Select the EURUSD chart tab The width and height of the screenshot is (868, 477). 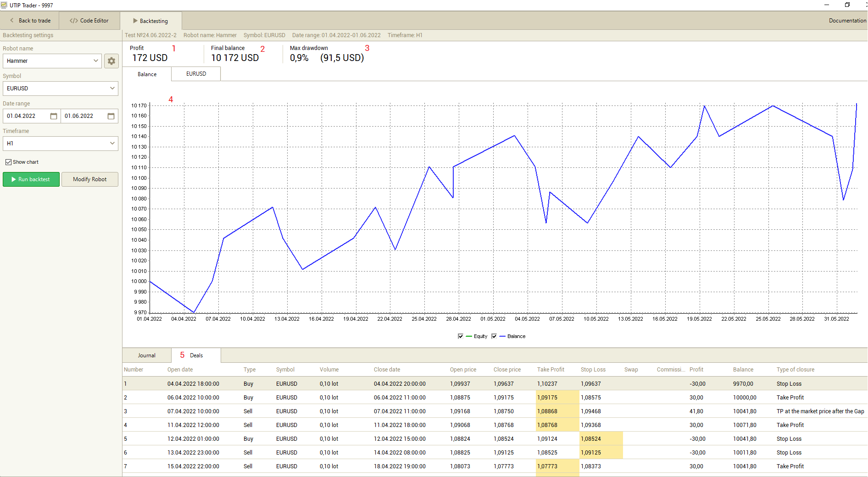pos(196,74)
